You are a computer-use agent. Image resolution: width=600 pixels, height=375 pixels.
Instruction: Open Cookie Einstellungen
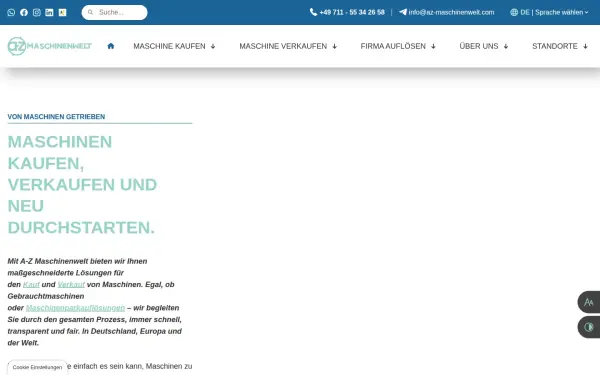click(x=37, y=367)
